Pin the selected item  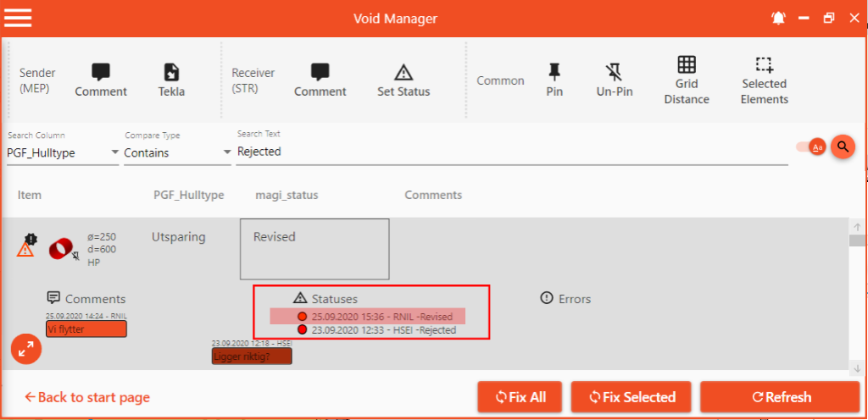pyautogui.click(x=554, y=80)
